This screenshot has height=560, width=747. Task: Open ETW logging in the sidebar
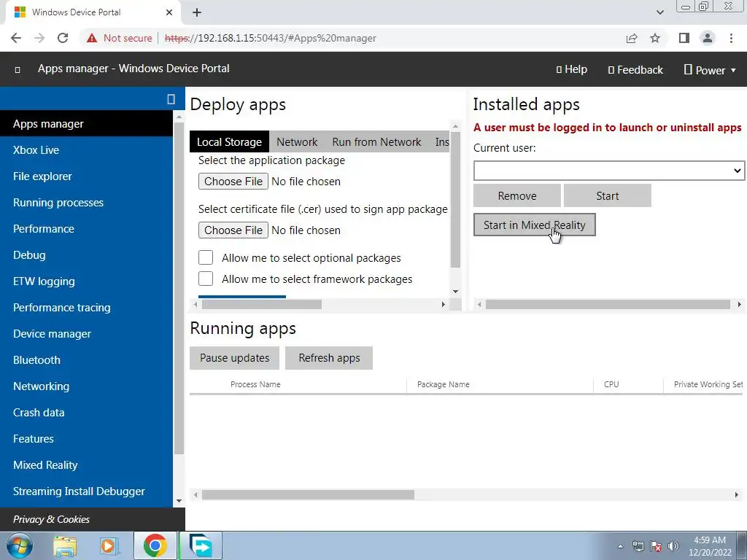(86, 281)
